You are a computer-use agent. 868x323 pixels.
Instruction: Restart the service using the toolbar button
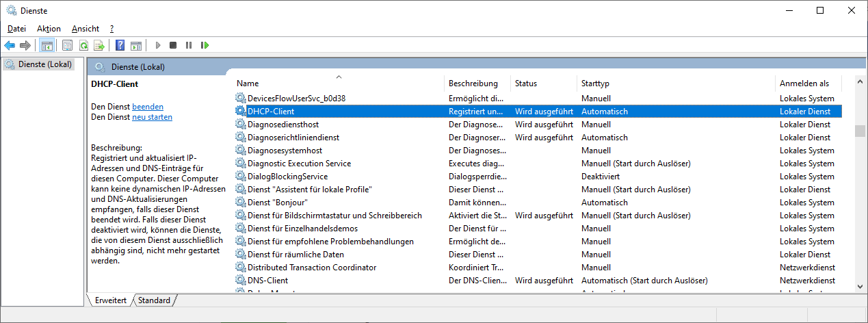coord(205,45)
